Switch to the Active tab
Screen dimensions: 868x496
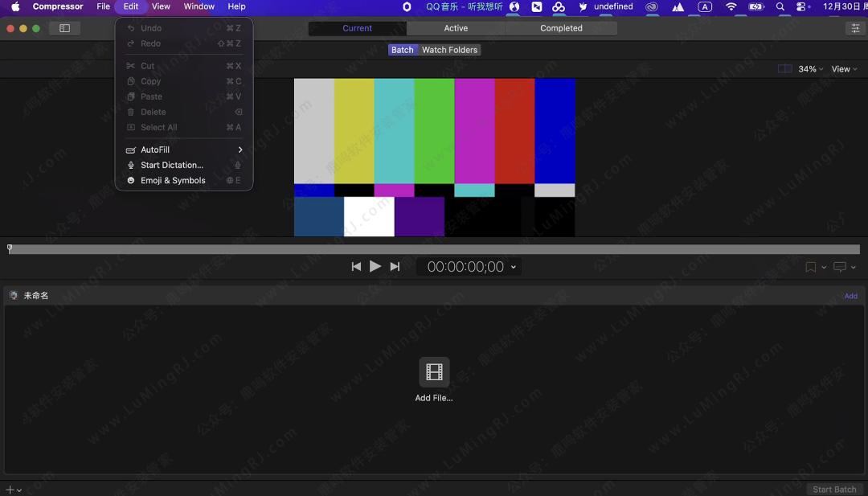[x=456, y=28]
